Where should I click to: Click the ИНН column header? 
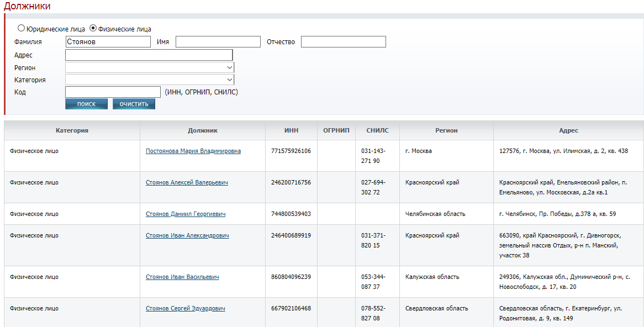pyautogui.click(x=291, y=130)
